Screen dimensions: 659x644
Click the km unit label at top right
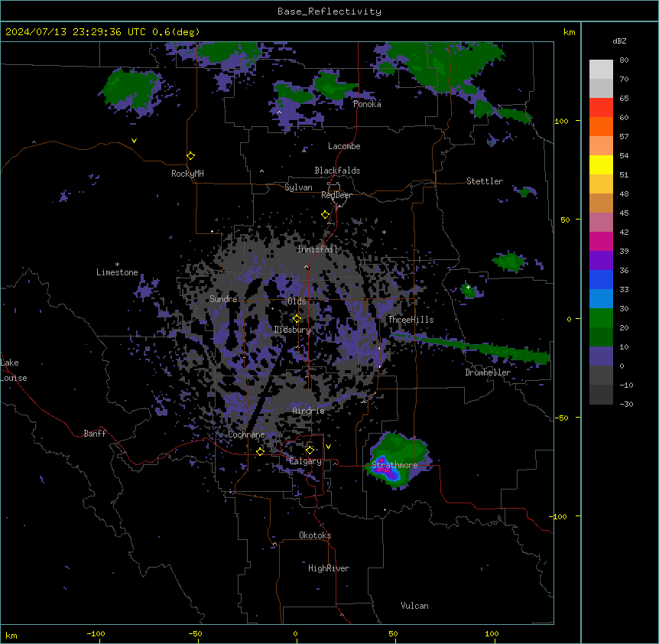(570, 32)
